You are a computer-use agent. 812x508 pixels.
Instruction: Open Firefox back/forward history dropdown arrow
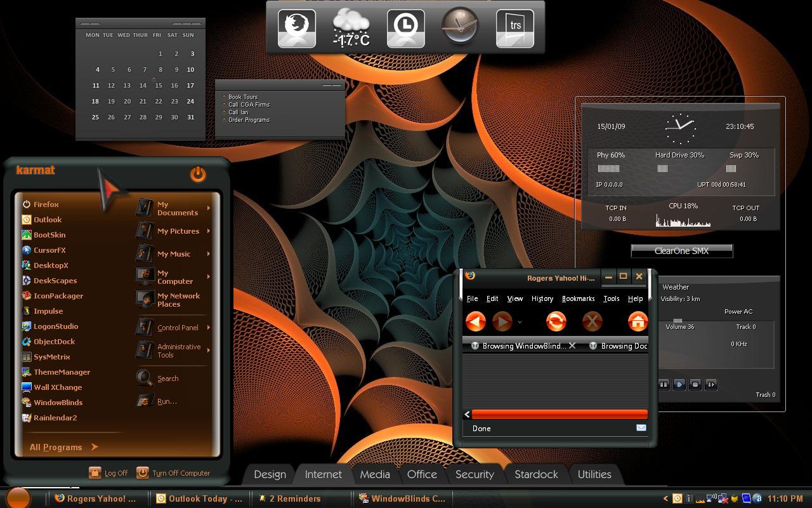520,322
